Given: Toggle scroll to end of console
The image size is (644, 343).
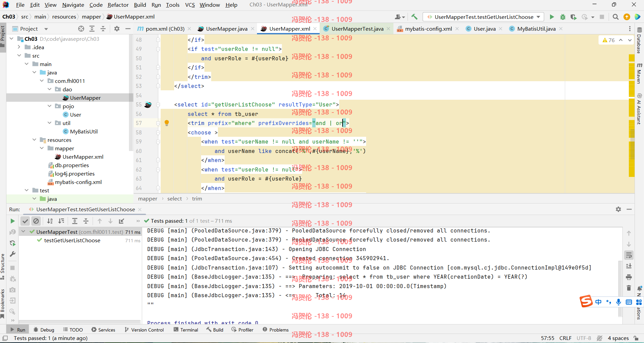Looking at the screenshot, I should (629, 266).
